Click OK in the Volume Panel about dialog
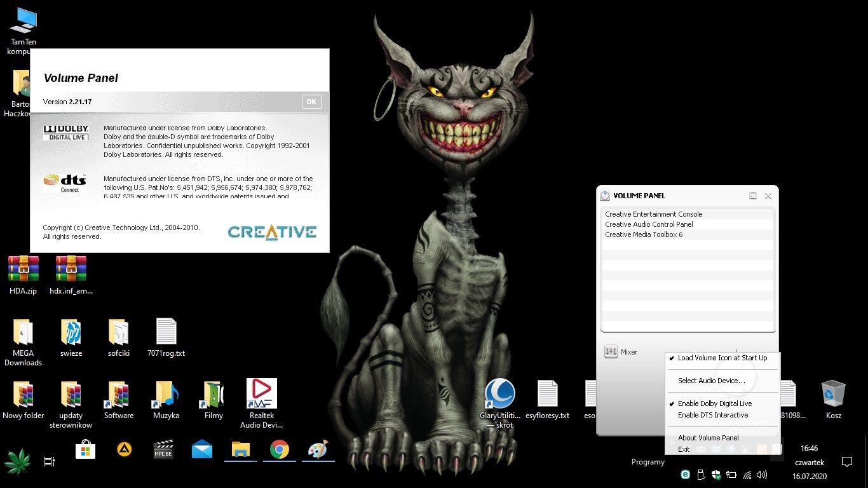 coord(311,102)
